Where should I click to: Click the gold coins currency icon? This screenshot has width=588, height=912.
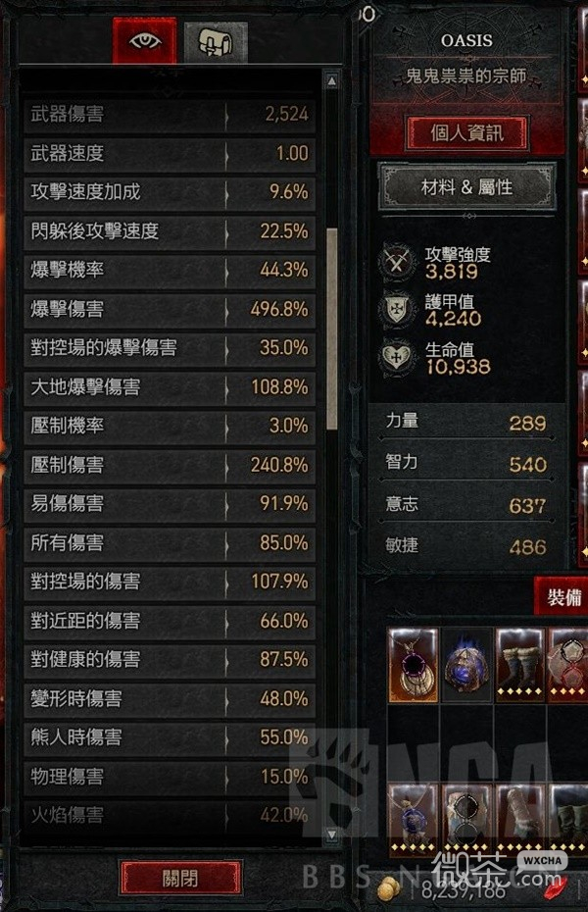click(x=389, y=888)
